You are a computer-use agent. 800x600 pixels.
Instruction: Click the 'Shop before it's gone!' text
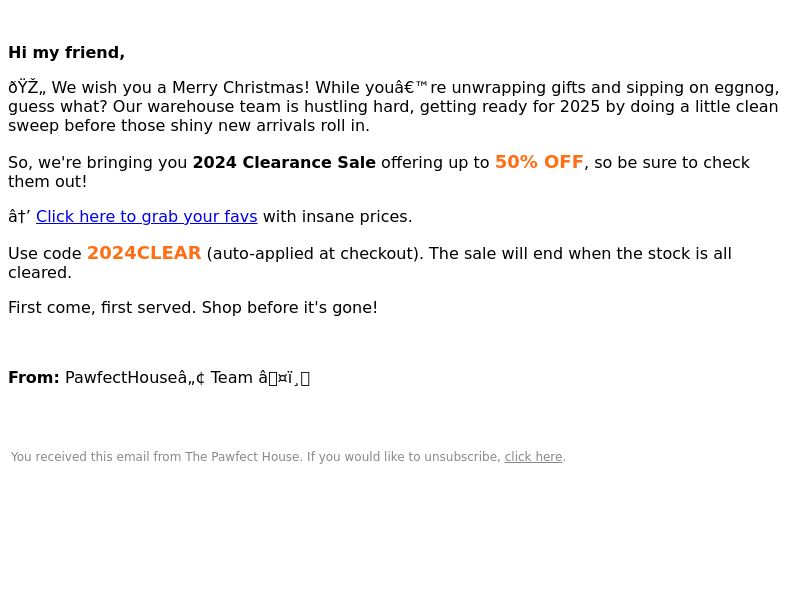coord(290,308)
